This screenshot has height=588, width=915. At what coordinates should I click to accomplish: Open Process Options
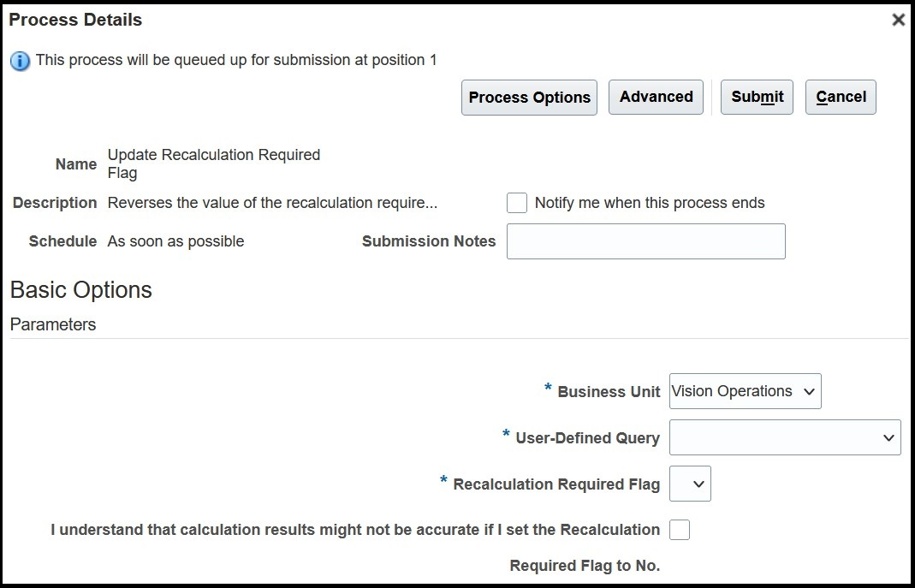tap(529, 98)
